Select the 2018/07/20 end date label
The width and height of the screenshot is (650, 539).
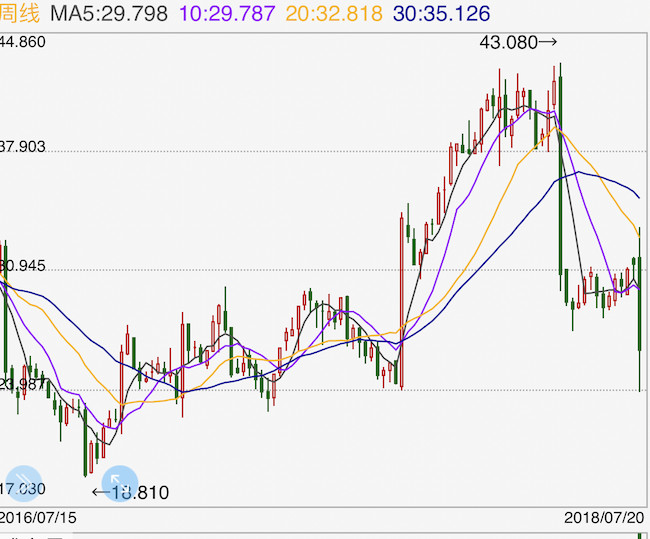[604, 518]
